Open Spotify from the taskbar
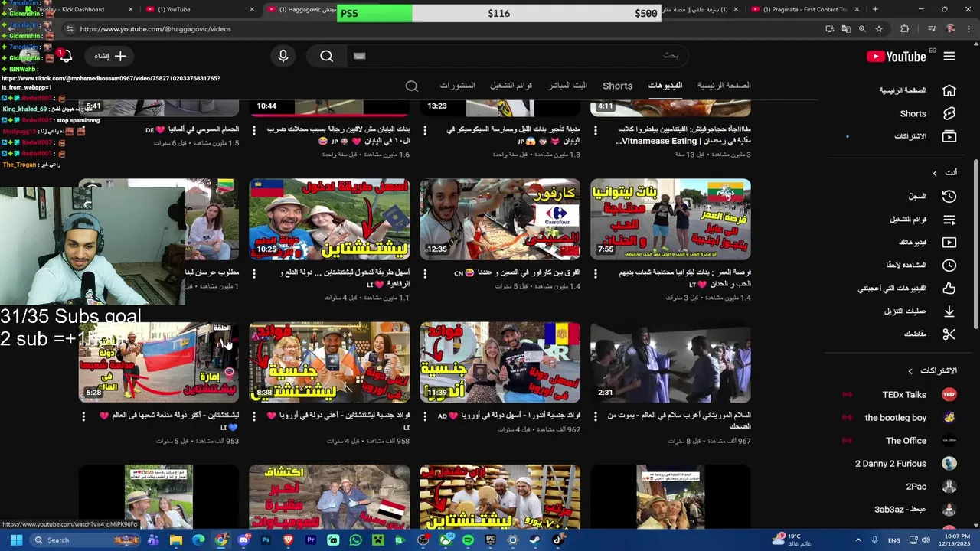 468,540
